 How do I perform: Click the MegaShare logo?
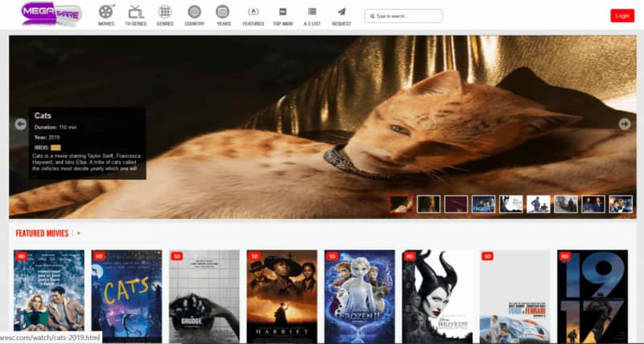click(52, 15)
